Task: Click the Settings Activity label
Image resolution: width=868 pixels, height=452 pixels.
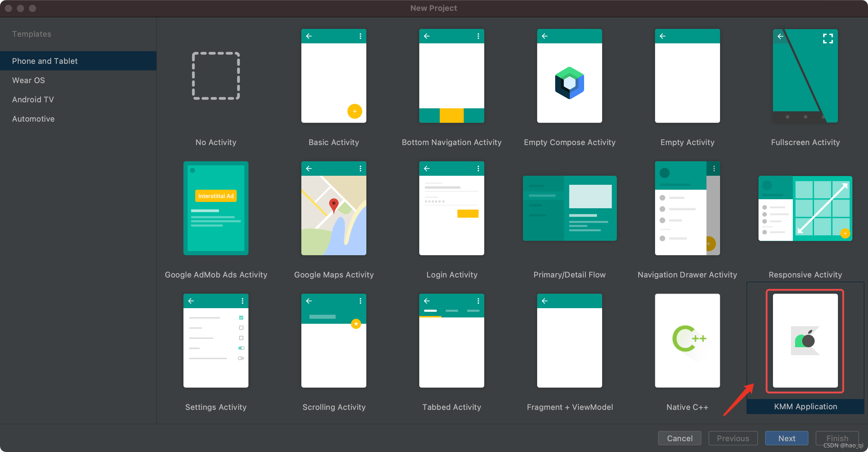Action: pos(216,407)
